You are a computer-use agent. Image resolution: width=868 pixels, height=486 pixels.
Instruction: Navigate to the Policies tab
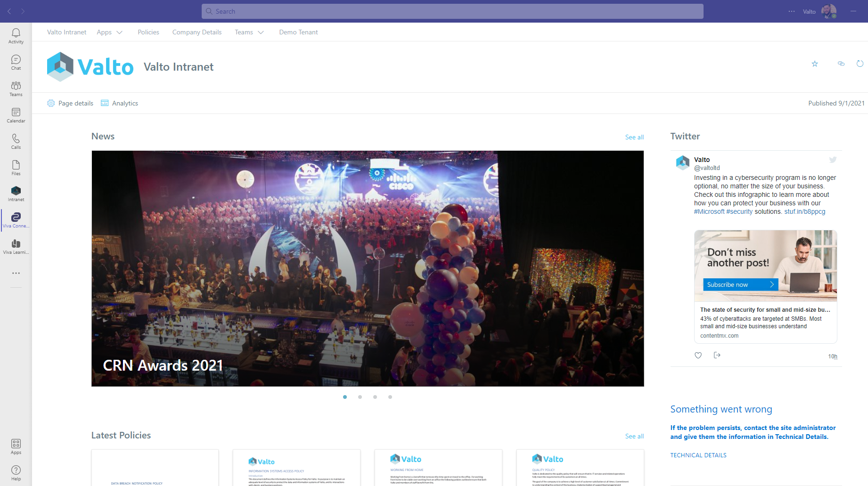[x=148, y=32]
